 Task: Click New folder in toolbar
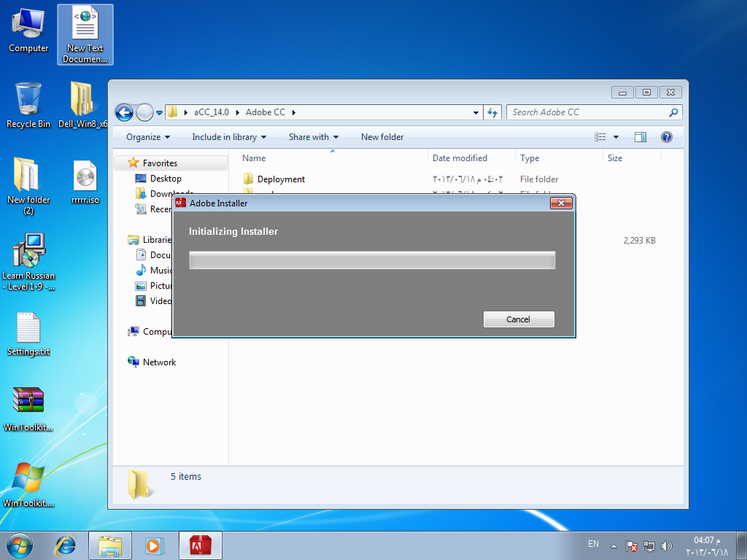(382, 137)
